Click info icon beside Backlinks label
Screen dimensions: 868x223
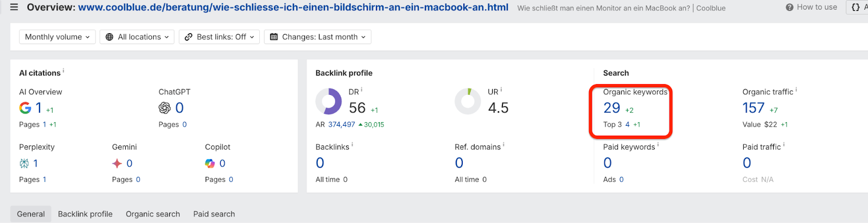coord(352,145)
